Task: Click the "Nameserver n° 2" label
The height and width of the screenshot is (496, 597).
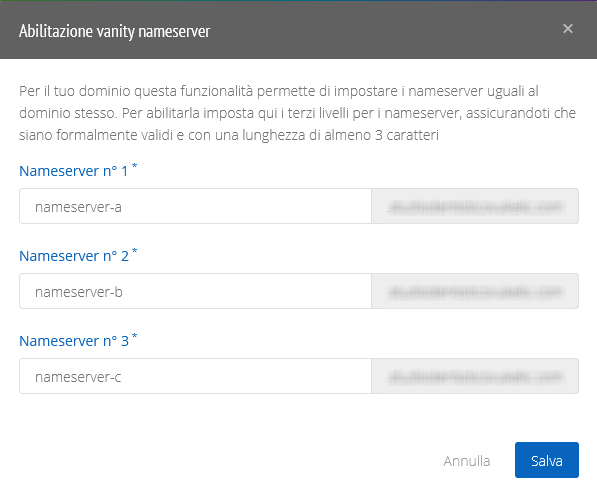Action: point(74,256)
